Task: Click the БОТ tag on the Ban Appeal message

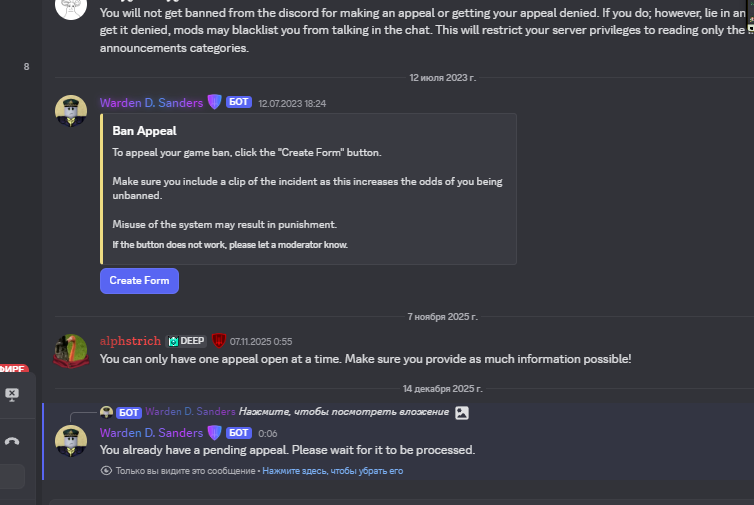Action: [x=238, y=103]
